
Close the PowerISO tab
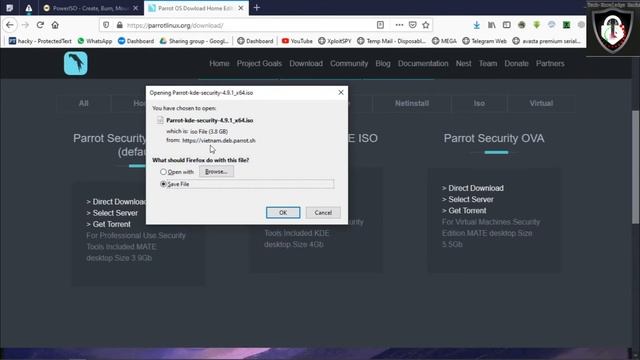(x=136, y=8)
